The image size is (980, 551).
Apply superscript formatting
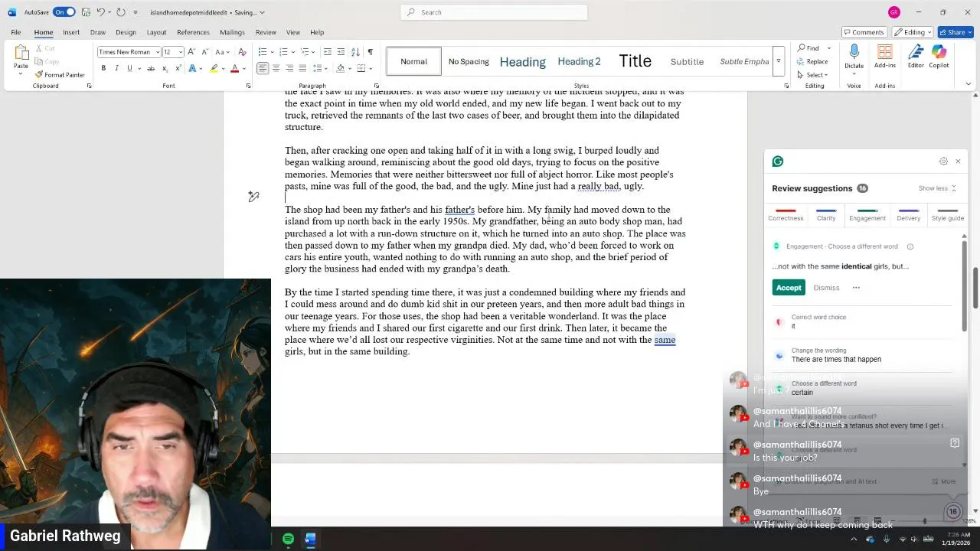tap(178, 68)
